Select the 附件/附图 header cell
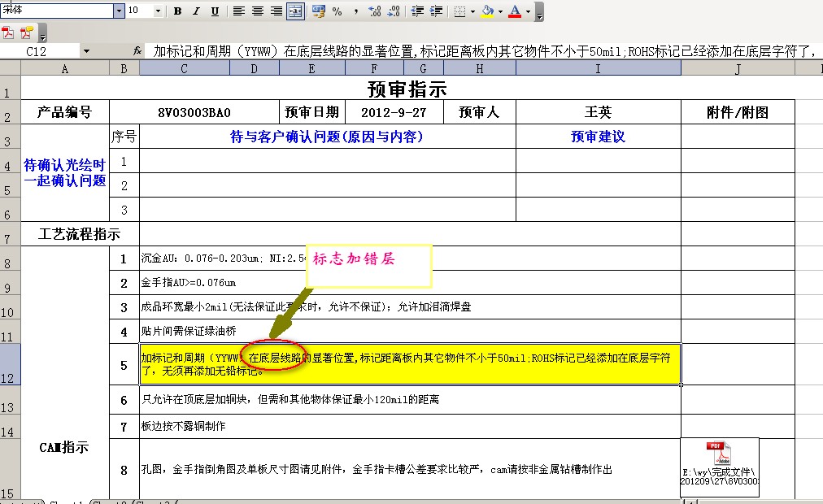The height and width of the screenshot is (504, 823). (x=738, y=112)
